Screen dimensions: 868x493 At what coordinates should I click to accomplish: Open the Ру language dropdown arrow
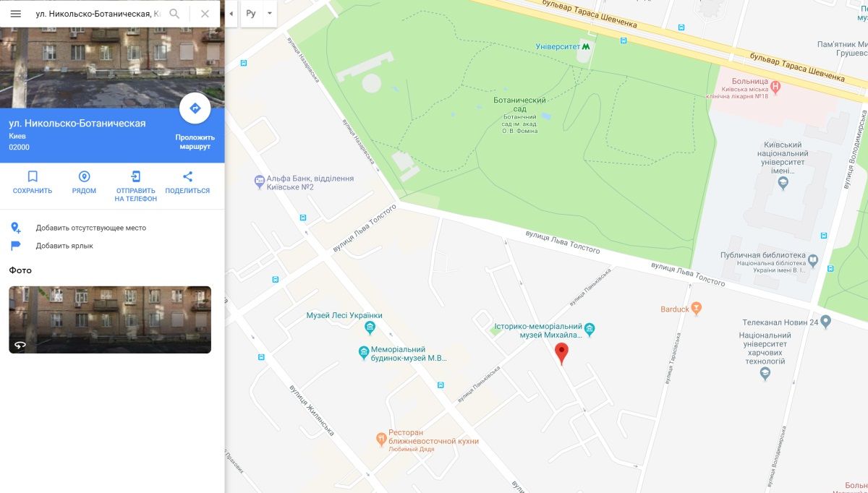[269, 14]
